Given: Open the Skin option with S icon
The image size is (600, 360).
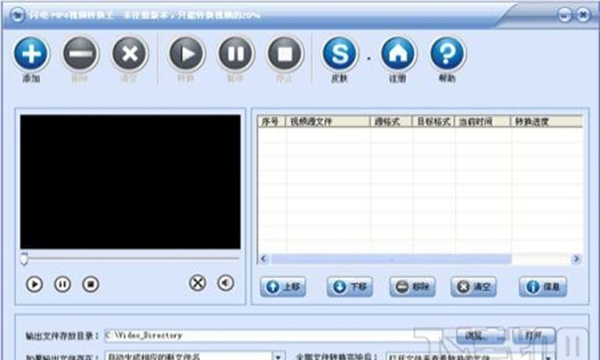Looking at the screenshot, I should (340, 54).
